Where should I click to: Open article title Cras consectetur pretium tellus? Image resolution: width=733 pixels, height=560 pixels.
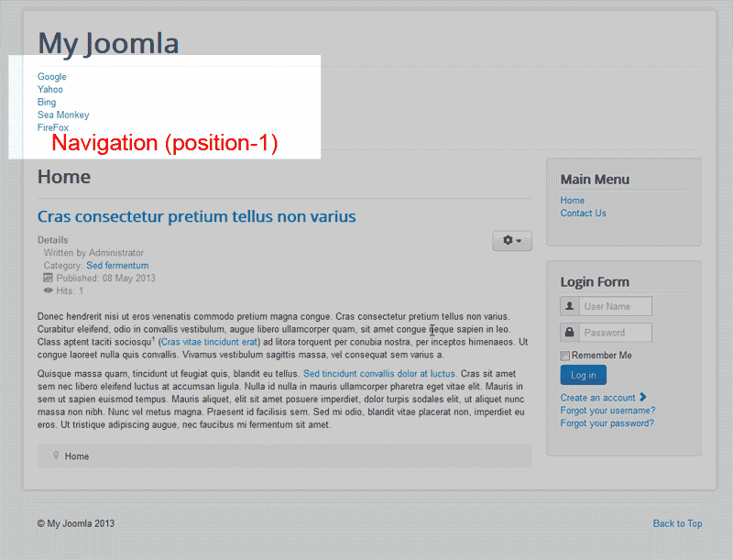point(196,216)
